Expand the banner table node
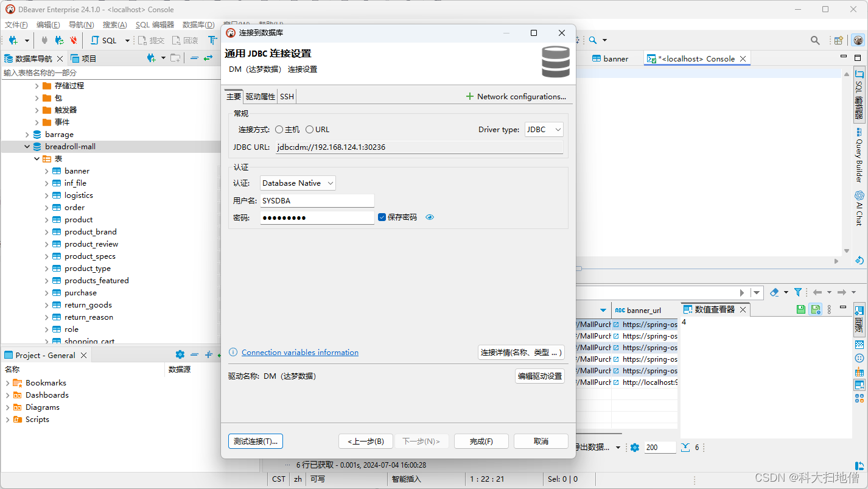Screen dimensions: 868x489 pyautogui.click(x=46, y=171)
